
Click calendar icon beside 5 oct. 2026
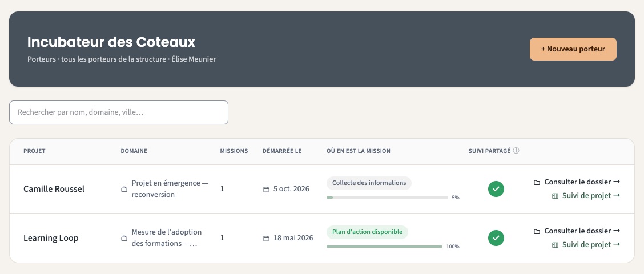click(x=266, y=190)
